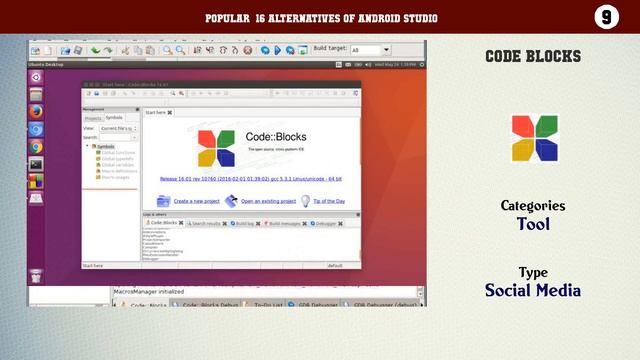Click the Tip of the Day link
640x360 pixels.
329,201
